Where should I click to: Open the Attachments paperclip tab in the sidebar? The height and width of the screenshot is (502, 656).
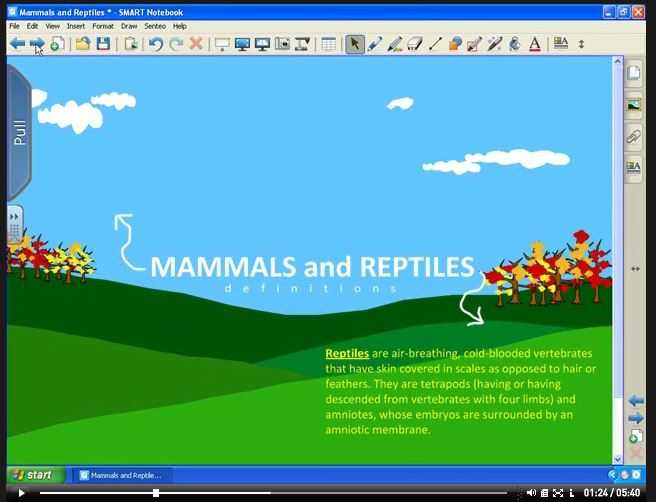click(x=634, y=136)
